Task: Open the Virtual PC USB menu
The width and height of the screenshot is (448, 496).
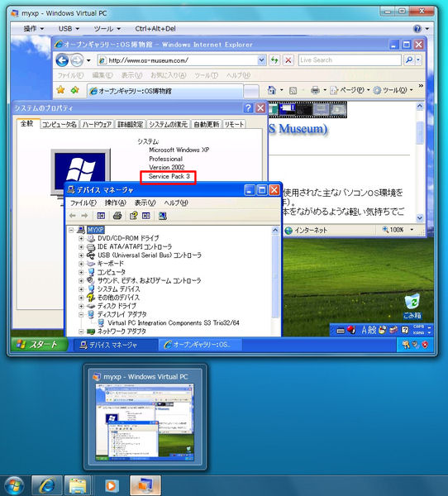Action: pyautogui.click(x=69, y=29)
